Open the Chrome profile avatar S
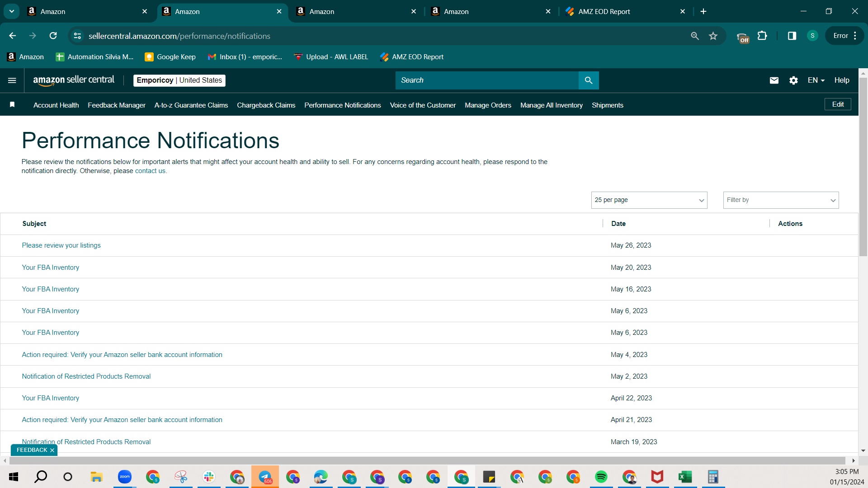 812,36
